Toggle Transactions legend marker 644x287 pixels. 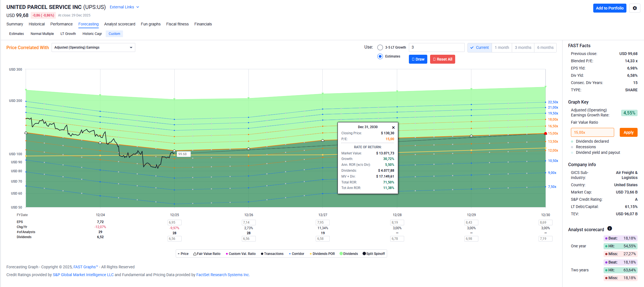[262, 254]
